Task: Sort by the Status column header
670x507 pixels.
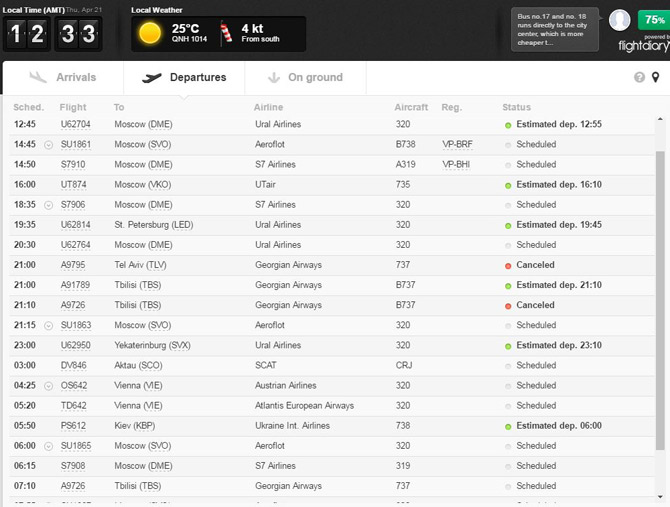Action: tap(517, 107)
